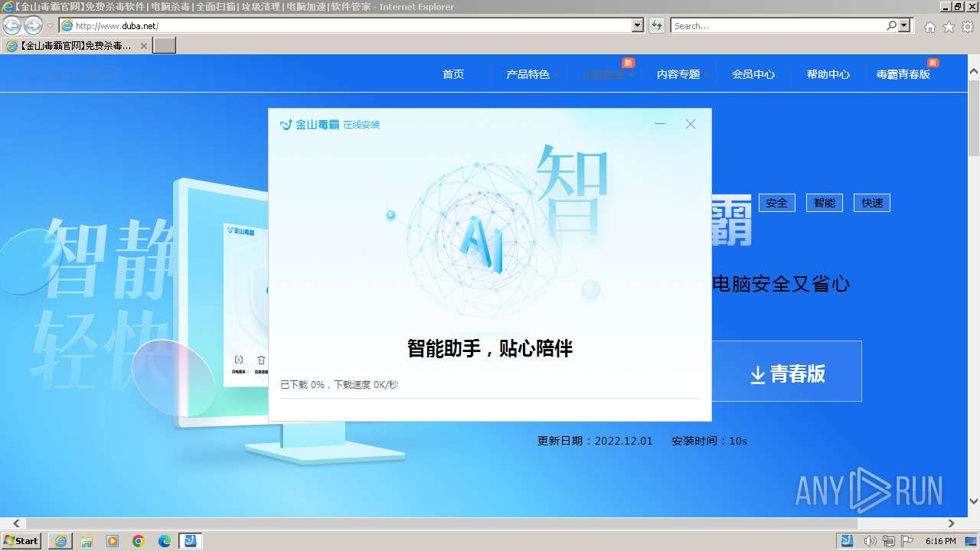
Task: Open the 帮助中心 link
Action: coord(828,74)
